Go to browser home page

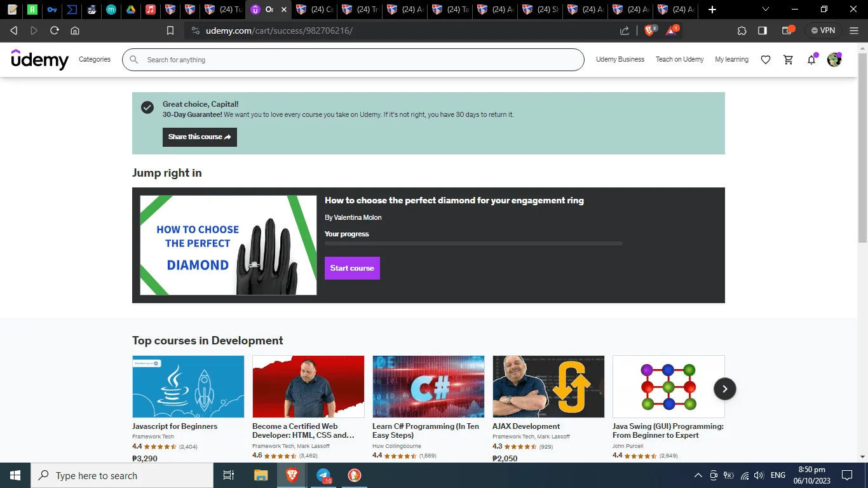75,30
